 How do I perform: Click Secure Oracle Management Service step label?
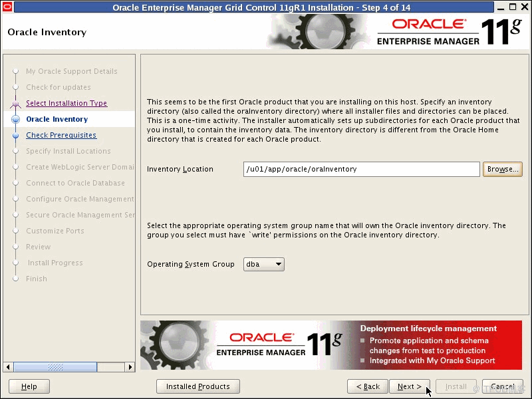point(80,215)
